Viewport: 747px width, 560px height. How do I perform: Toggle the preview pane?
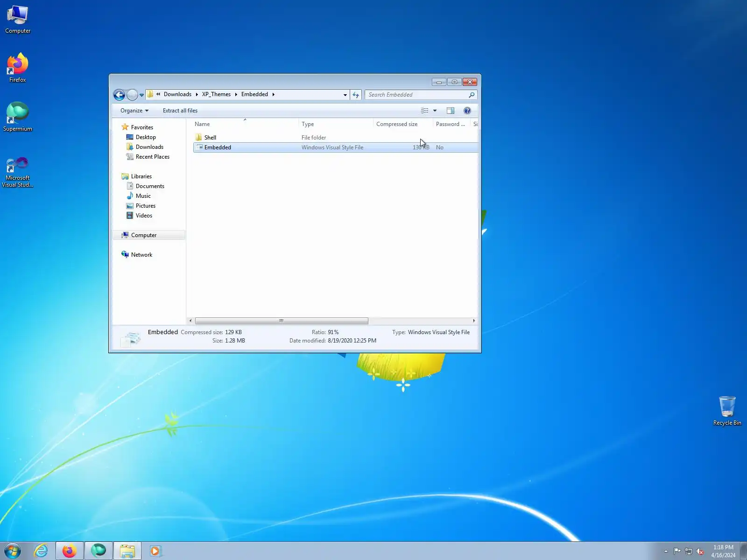451,111
